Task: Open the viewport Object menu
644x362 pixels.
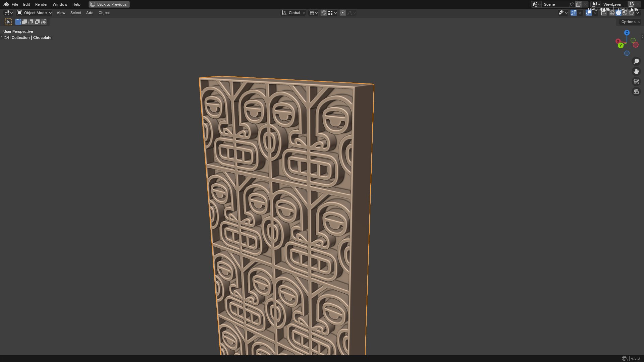Action: pos(104,13)
